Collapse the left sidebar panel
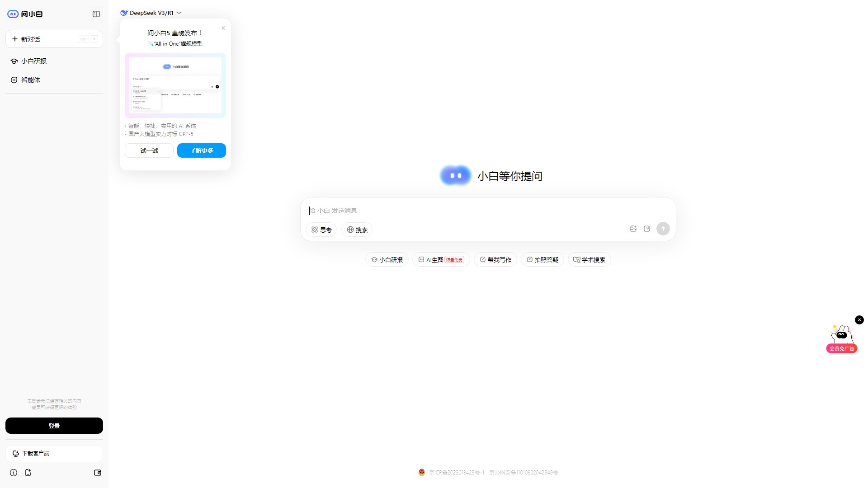Viewport: 868px width, 488px height. (96, 14)
